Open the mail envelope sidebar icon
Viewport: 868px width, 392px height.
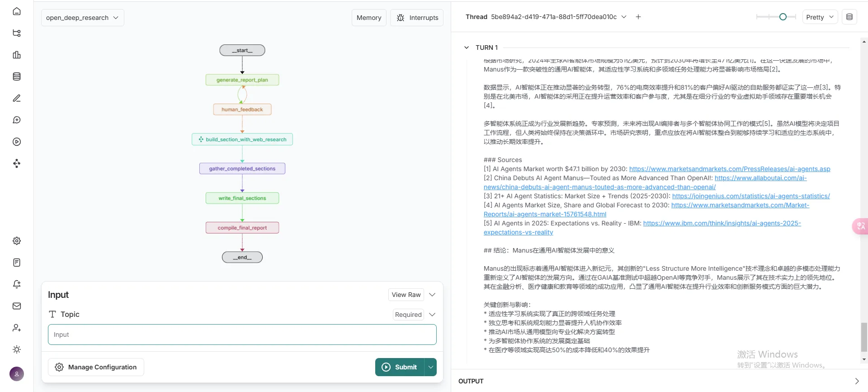[x=17, y=306]
